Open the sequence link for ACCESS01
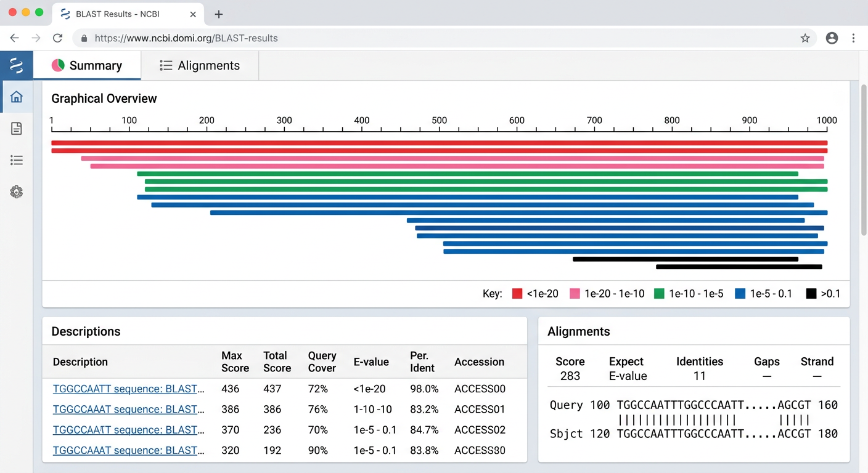The image size is (868, 473). pyautogui.click(x=128, y=410)
